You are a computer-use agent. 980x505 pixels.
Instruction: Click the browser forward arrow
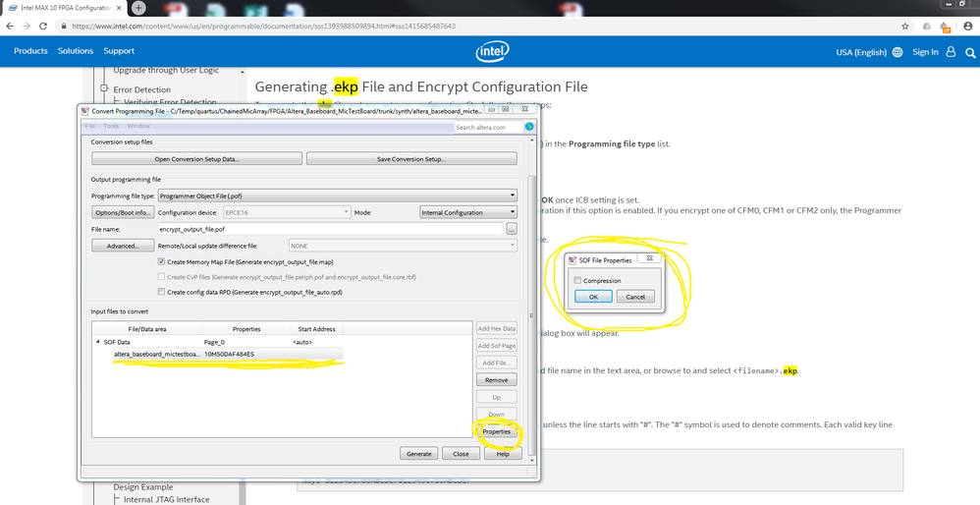pyautogui.click(x=27, y=27)
